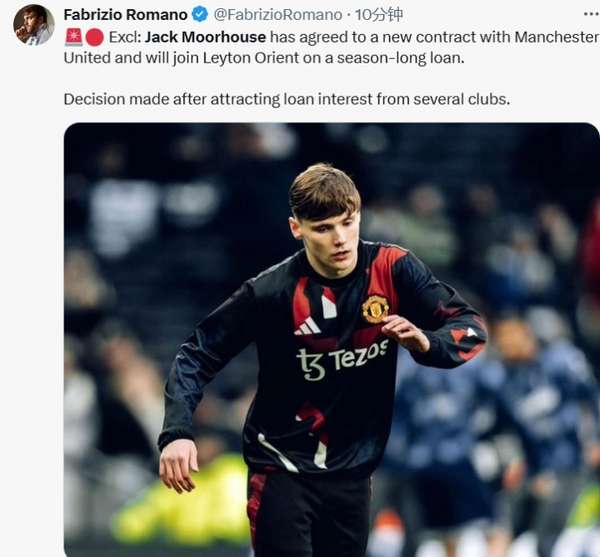Image resolution: width=600 pixels, height=557 pixels.
Task: Click the 10分钟 post timestamp
Action: click(x=378, y=15)
